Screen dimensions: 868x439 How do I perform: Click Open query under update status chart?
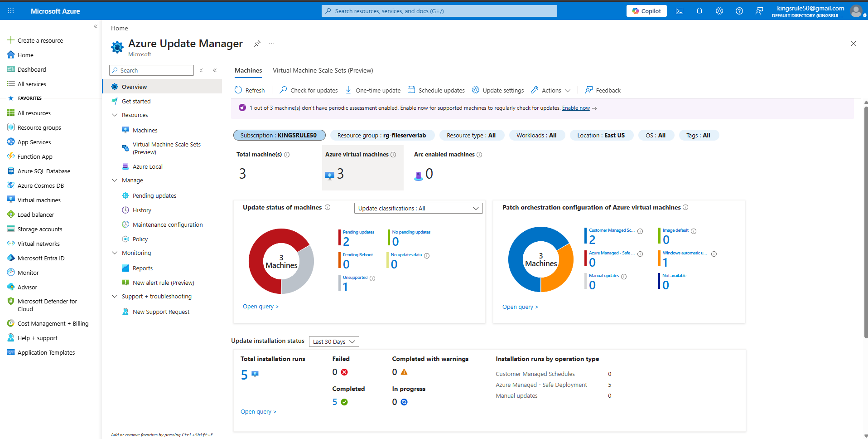click(260, 307)
